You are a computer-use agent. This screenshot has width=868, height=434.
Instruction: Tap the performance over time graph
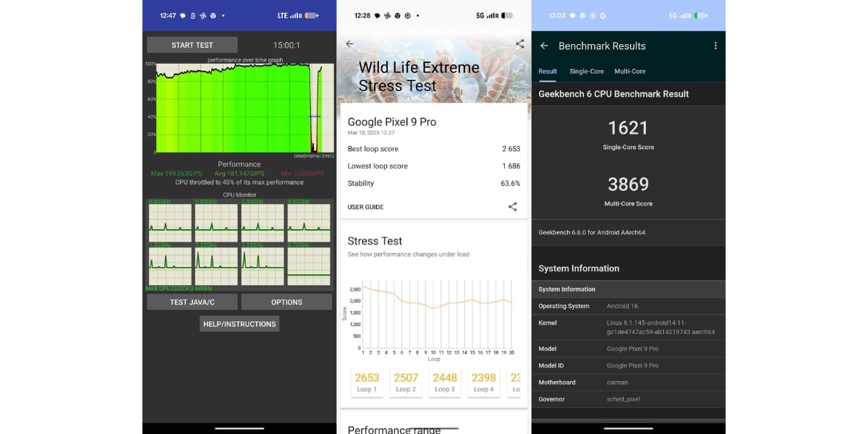(239, 108)
